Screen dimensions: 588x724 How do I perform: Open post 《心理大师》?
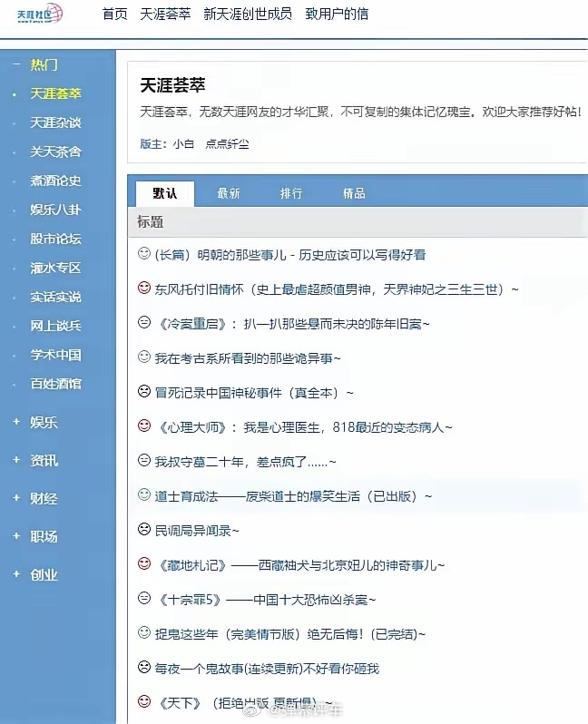point(304,427)
